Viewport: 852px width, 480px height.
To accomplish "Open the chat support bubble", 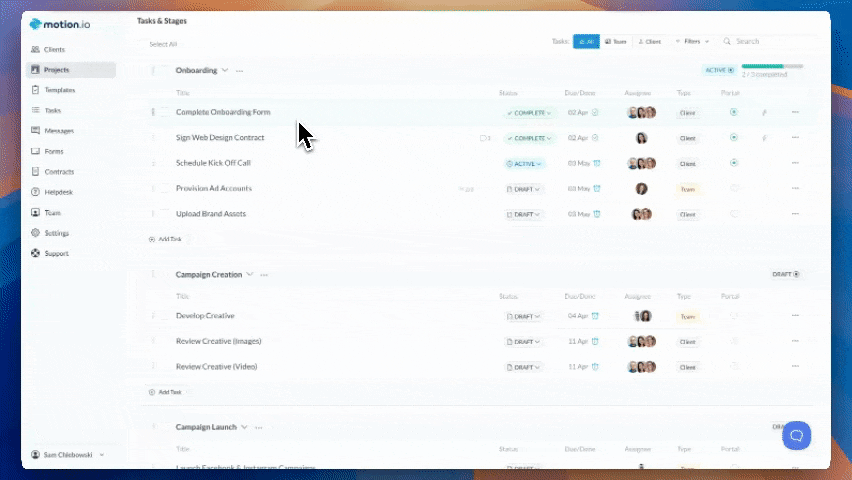I will [x=797, y=435].
